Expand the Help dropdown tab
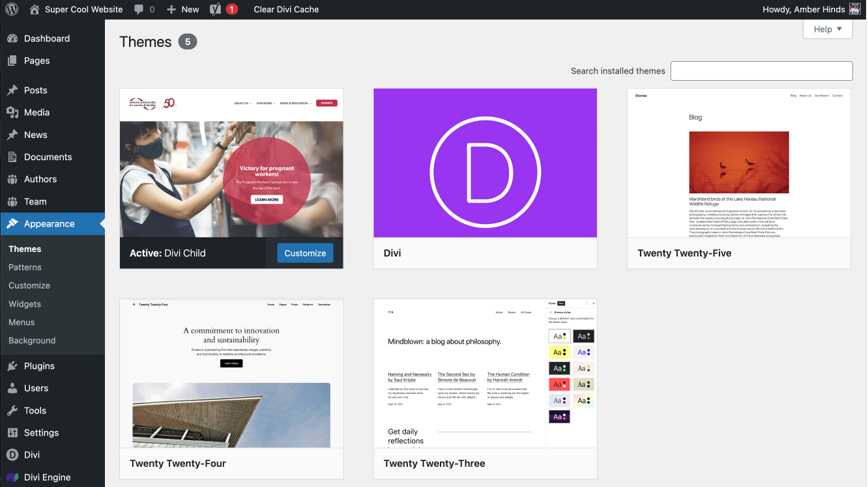The height and width of the screenshot is (487, 868). (828, 29)
